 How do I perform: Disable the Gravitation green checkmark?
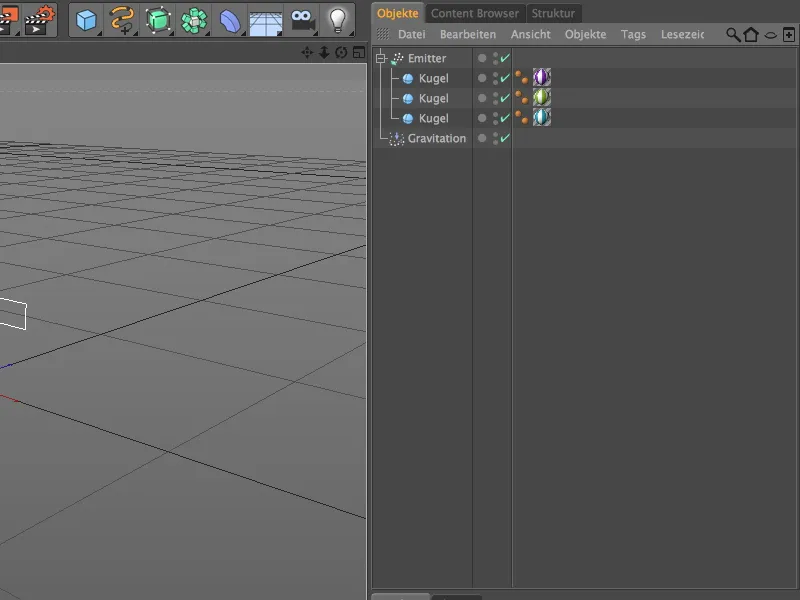point(505,138)
